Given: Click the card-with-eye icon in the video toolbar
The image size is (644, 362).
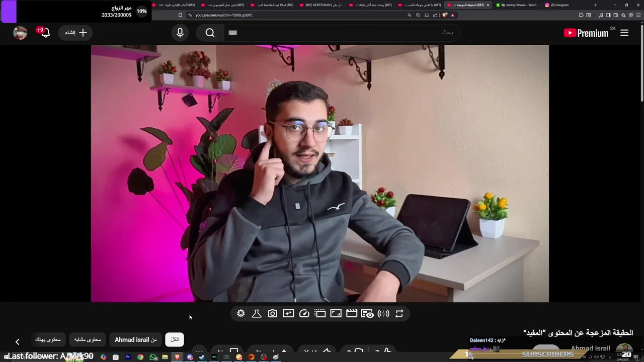Looking at the screenshot, I should pos(367,314).
